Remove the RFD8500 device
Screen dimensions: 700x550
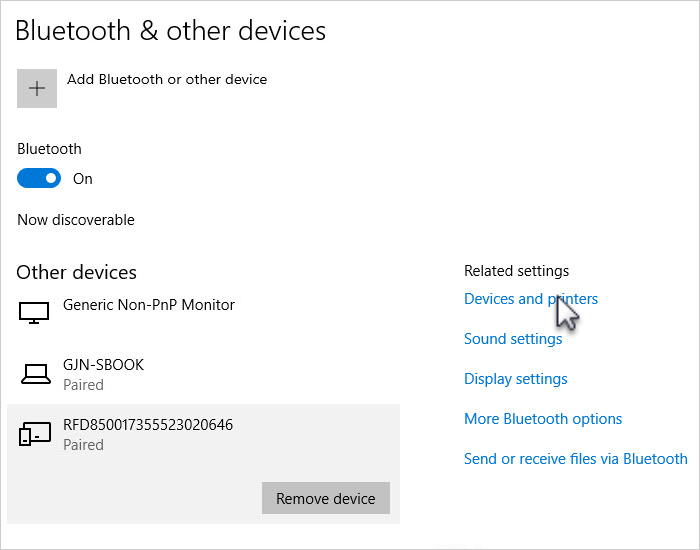coord(326,498)
